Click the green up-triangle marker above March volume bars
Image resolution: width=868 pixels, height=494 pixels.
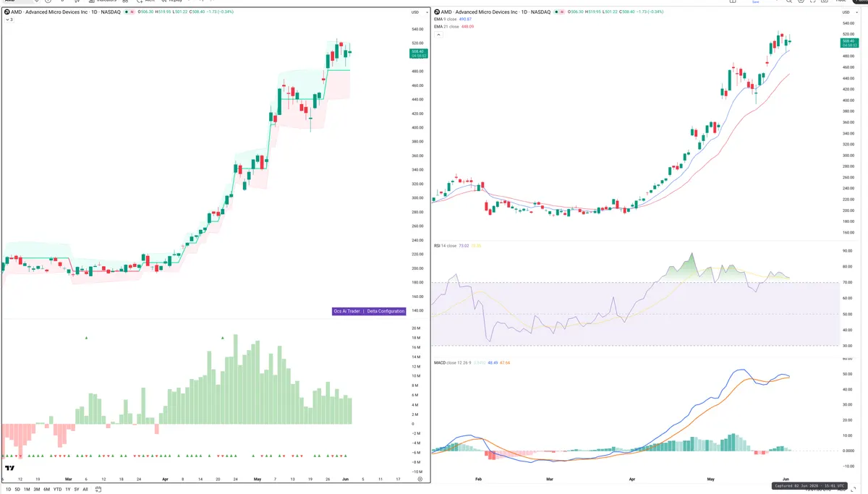[86, 338]
